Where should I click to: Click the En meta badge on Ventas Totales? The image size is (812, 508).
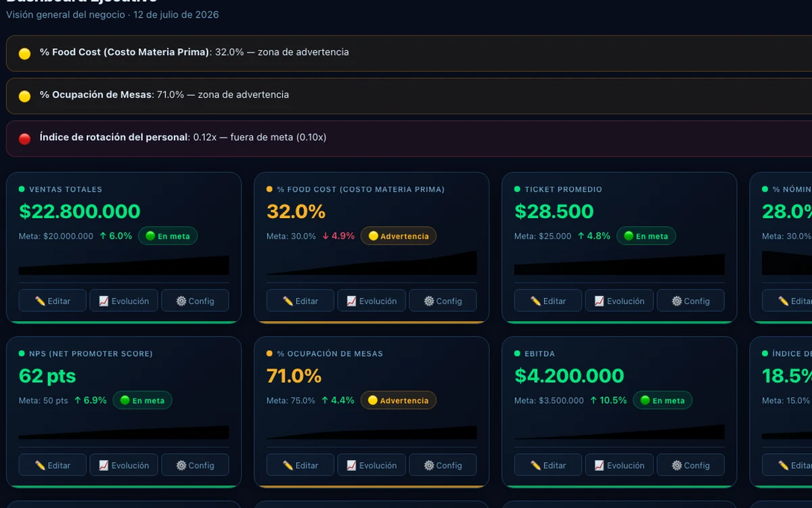[168, 236]
